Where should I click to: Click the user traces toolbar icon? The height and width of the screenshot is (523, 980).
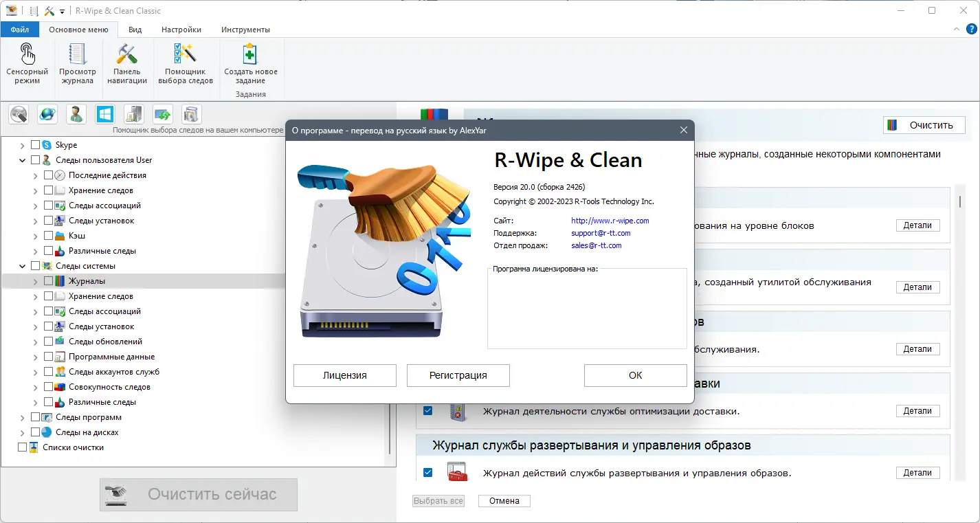pyautogui.click(x=76, y=114)
